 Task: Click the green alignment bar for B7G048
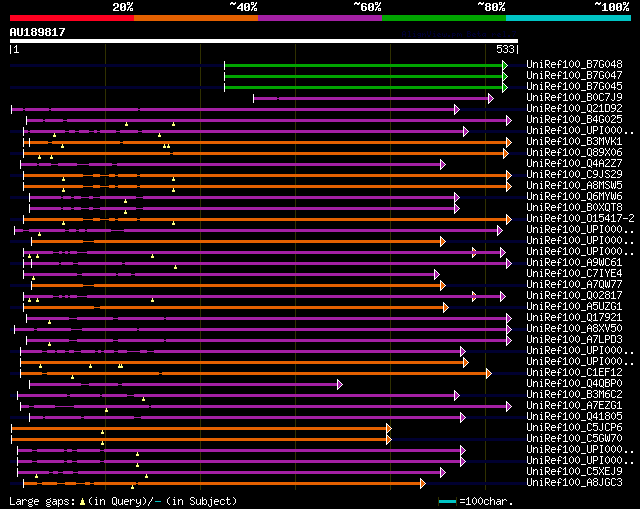tap(363, 65)
